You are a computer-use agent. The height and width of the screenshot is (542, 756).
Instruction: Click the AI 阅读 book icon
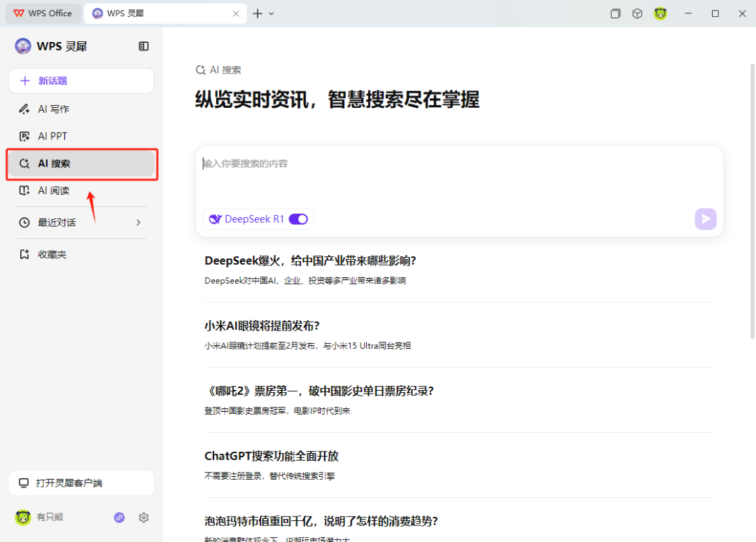pos(24,190)
